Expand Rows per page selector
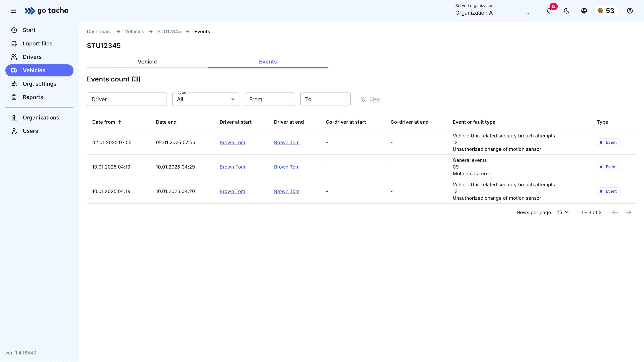644x362 pixels. point(562,212)
